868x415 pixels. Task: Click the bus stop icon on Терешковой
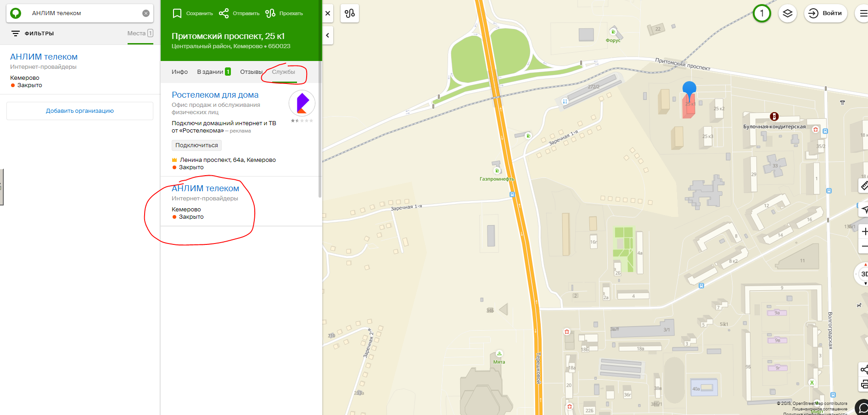tap(512, 194)
